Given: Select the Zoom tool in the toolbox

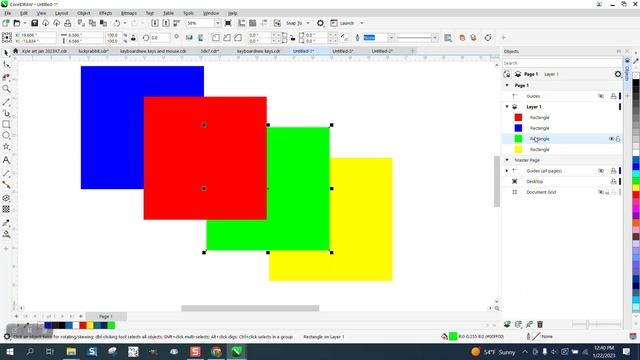Looking at the screenshot, I should pos(6,89).
